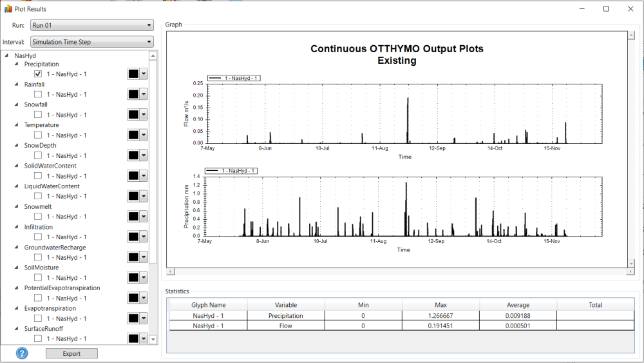Click the Glyph Name column header
The height and width of the screenshot is (363, 644).
click(208, 304)
